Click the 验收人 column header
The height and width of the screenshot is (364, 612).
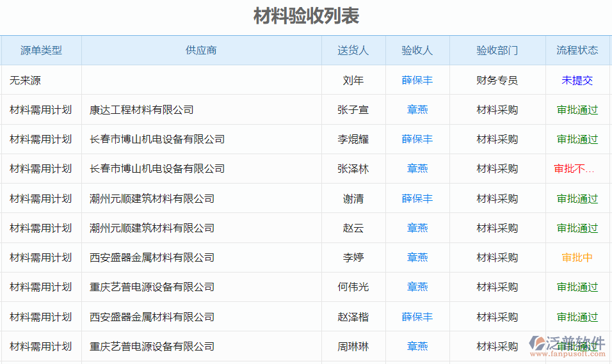click(x=417, y=50)
